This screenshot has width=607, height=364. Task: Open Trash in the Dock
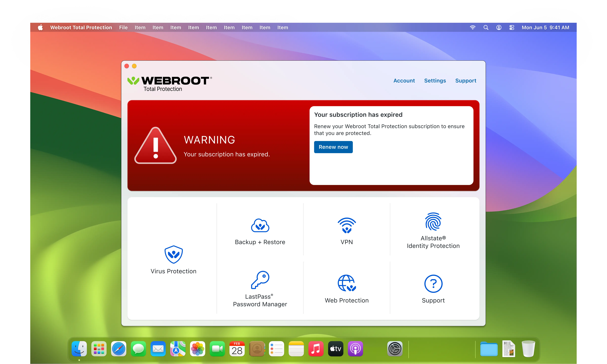coord(528,349)
